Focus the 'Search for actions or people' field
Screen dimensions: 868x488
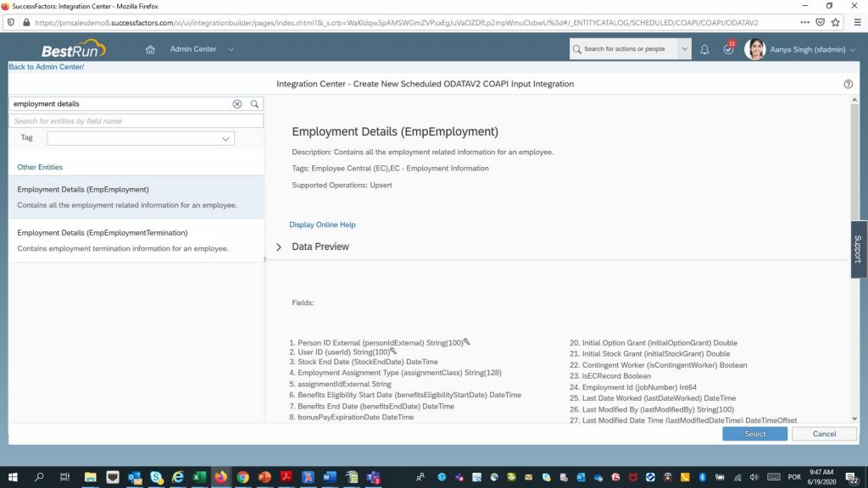[624, 49]
